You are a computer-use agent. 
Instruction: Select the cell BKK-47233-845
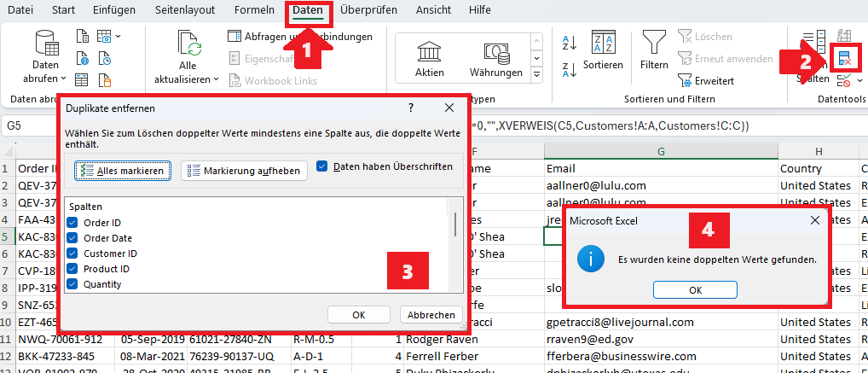65,356
